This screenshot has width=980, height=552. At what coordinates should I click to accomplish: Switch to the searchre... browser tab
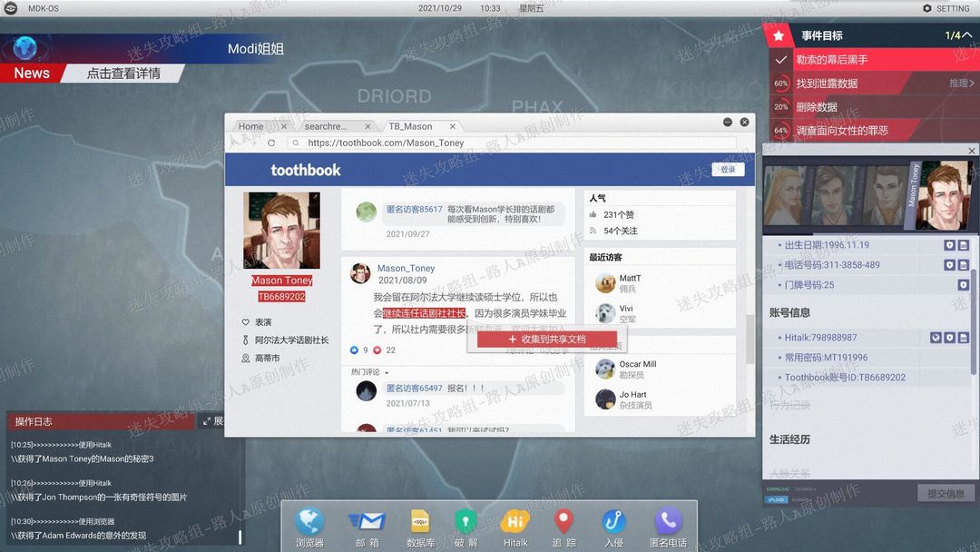tap(326, 126)
